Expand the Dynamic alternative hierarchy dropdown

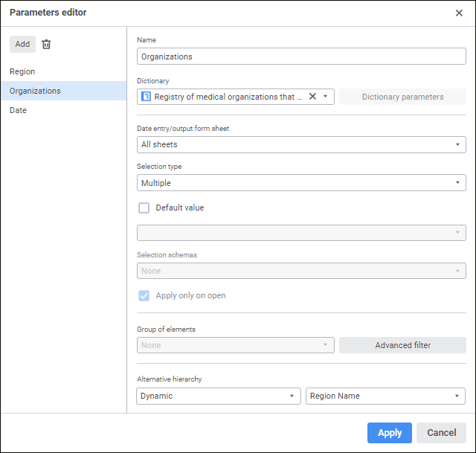pyautogui.click(x=292, y=396)
